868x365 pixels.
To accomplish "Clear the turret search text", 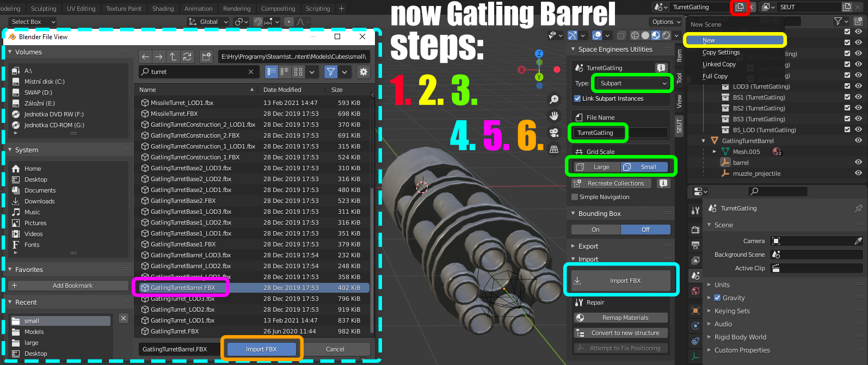I will point(251,72).
